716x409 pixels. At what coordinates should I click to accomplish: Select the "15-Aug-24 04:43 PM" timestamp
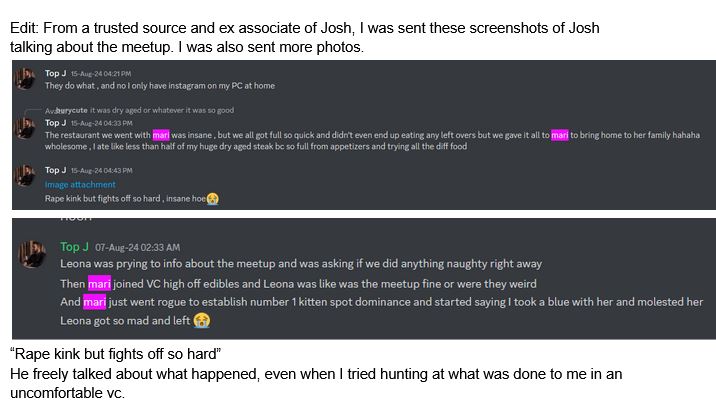[x=101, y=170]
